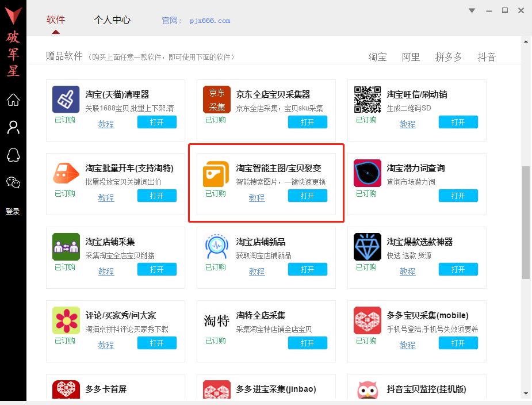Click the scrollbar down arrow

(x=526, y=394)
